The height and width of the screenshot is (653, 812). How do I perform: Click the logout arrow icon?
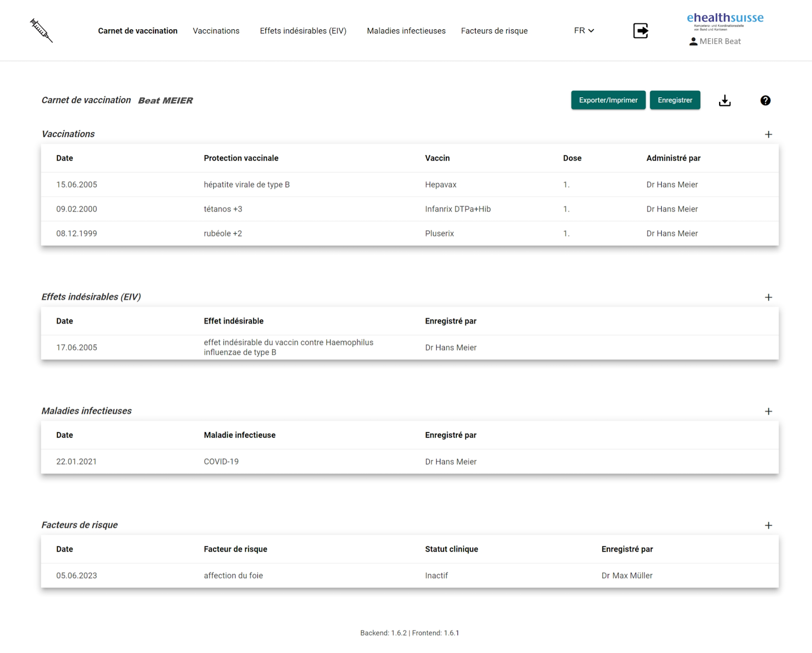(x=641, y=31)
